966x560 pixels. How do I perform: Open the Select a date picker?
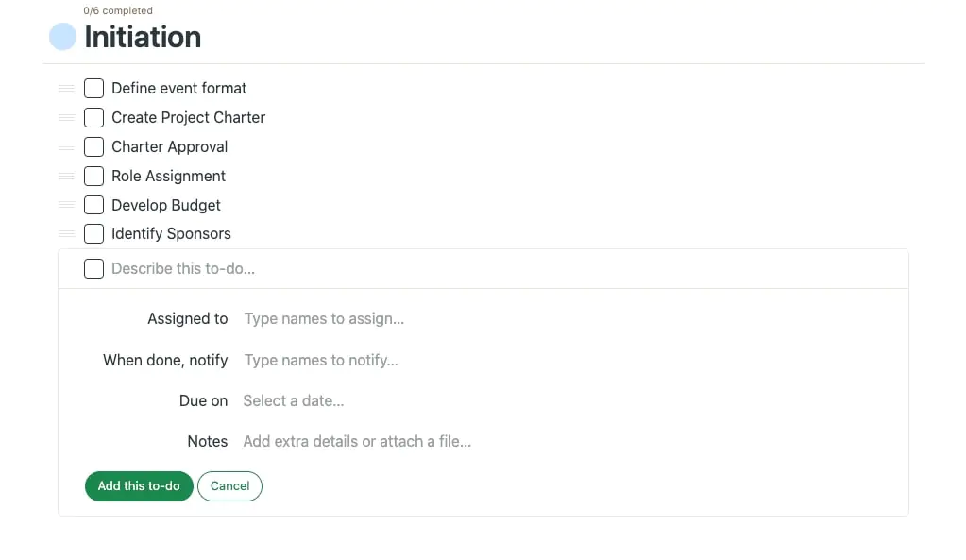coord(293,400)
